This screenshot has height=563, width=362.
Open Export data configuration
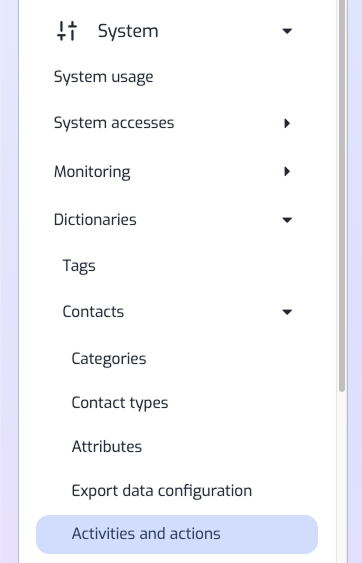pos(162,491)
